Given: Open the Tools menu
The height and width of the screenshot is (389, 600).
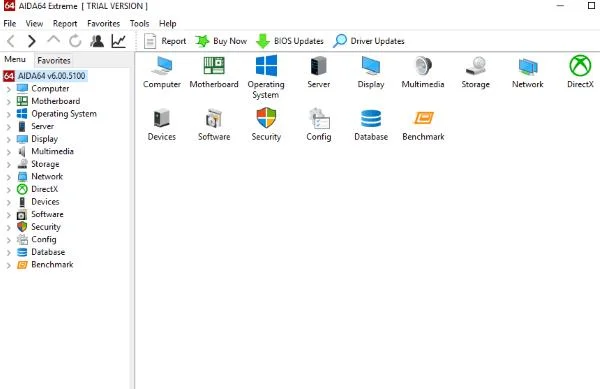Looking at the screenshot, I should click(139, 24).
